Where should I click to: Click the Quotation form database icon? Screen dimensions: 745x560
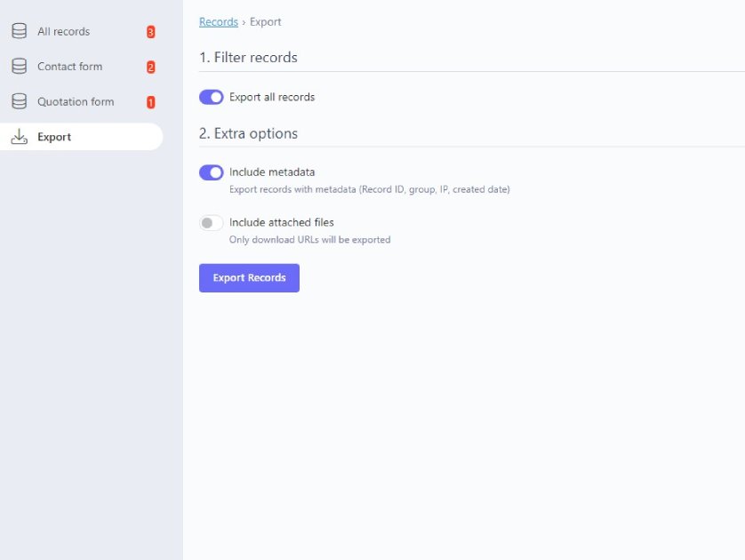19,101
